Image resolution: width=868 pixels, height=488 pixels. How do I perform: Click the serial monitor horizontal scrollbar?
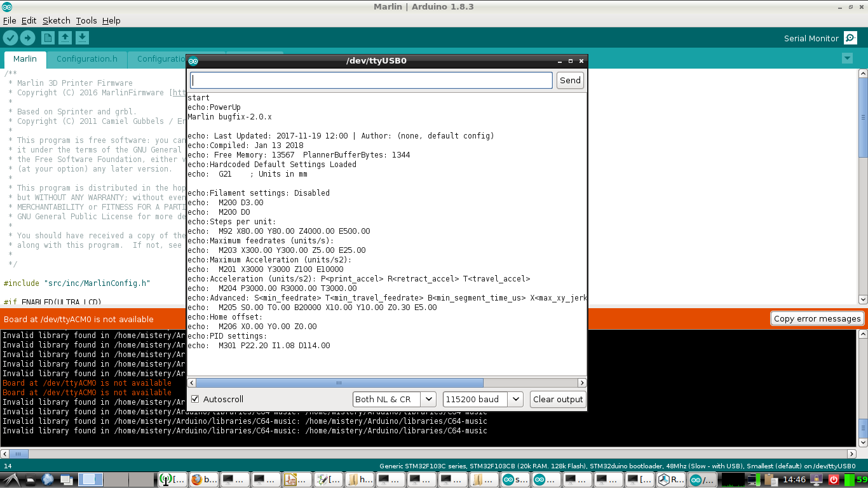coord(339,383)
